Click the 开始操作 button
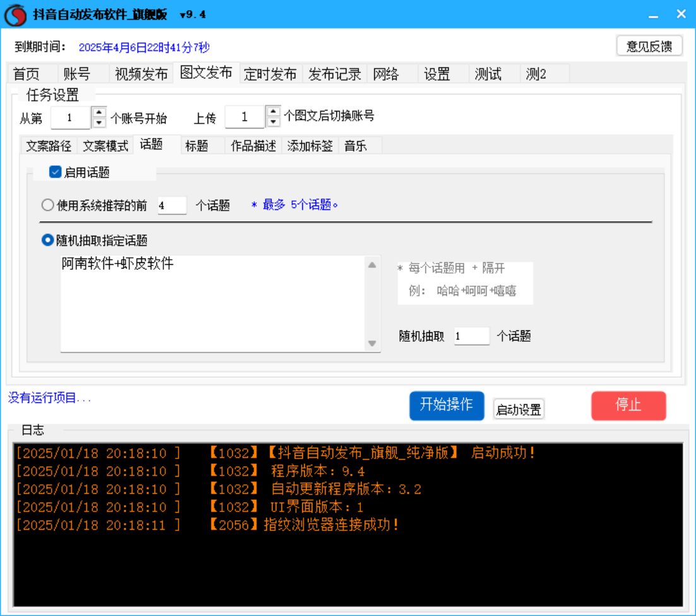The height and width of the screenshot is (616, 696). (447, 405)
